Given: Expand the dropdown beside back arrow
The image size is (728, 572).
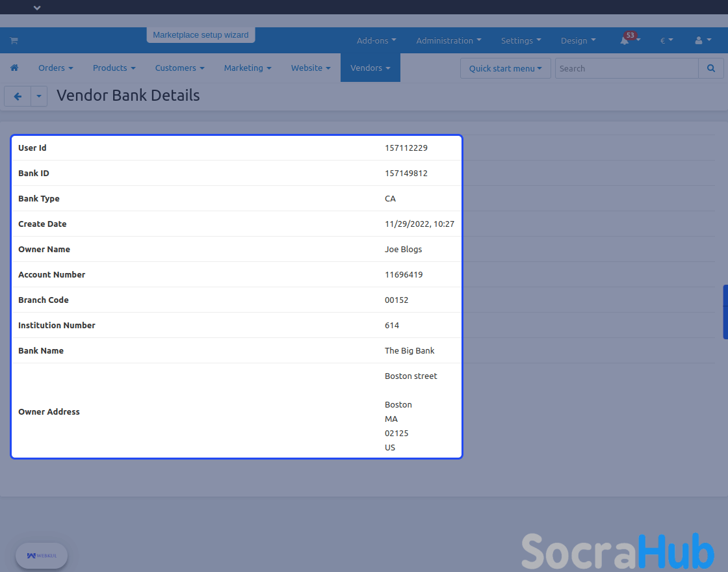Looking at the screenshot, I should click(x=39, y=96).
